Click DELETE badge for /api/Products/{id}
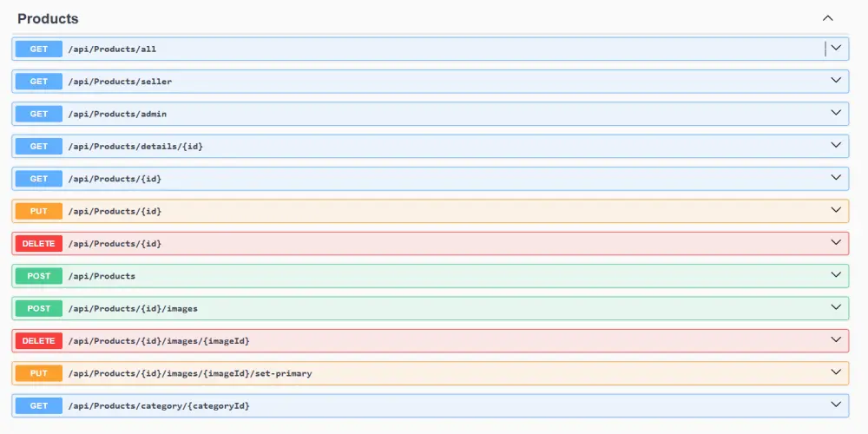 (x=39, y=244)
